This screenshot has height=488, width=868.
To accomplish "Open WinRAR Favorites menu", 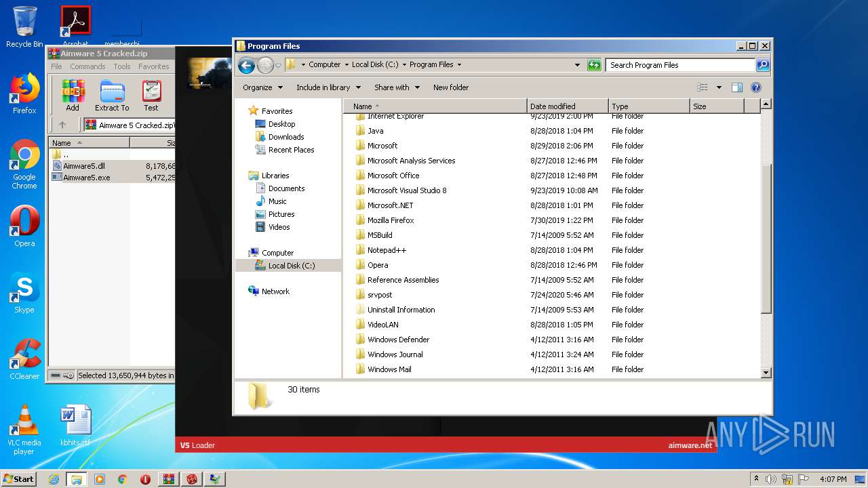I will [x=154, y=66].
